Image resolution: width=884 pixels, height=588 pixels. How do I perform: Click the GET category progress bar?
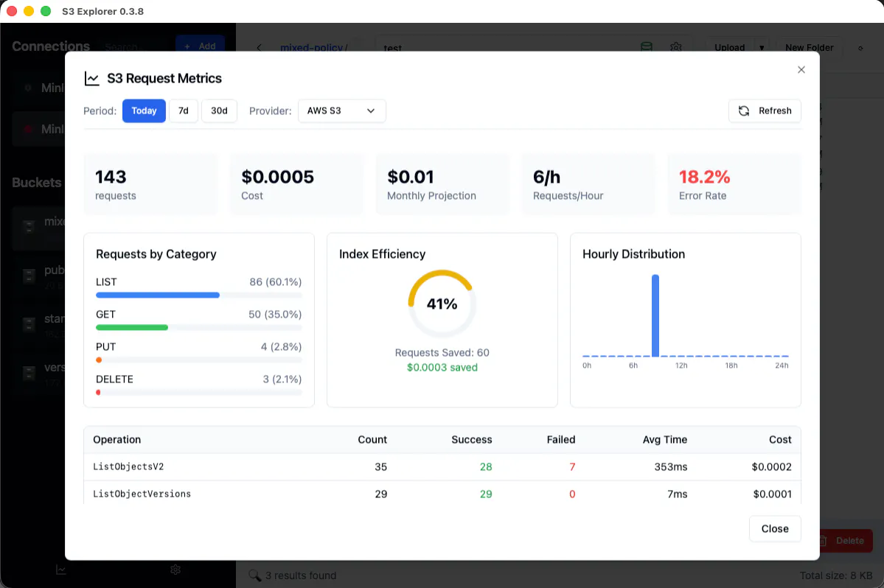[199, 328]
